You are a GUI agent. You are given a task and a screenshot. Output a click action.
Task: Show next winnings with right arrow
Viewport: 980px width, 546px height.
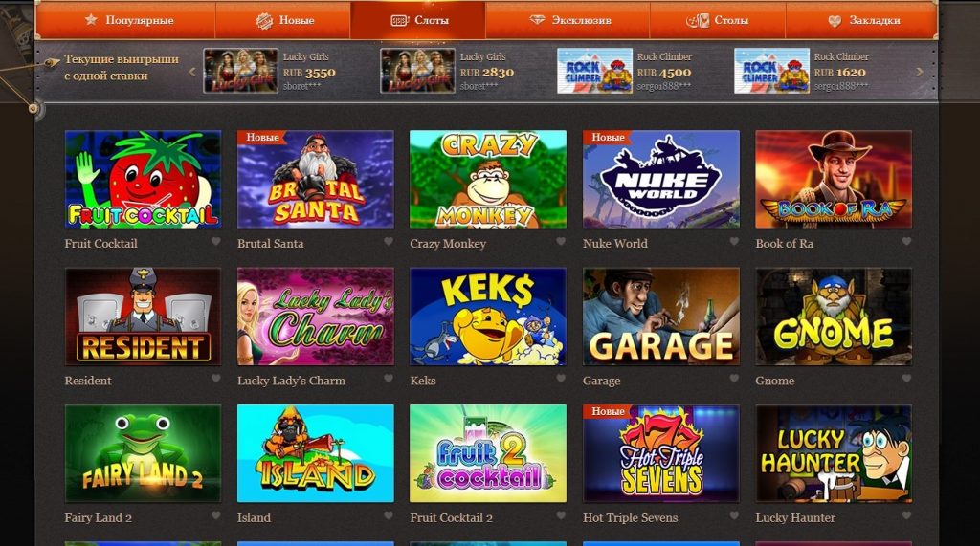[x=920, y=71]
